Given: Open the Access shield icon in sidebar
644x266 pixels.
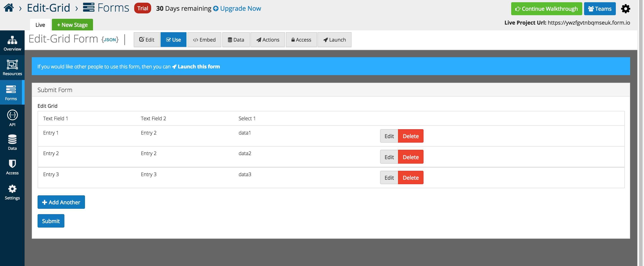Looking at the screenshot, I should point(12,164).
